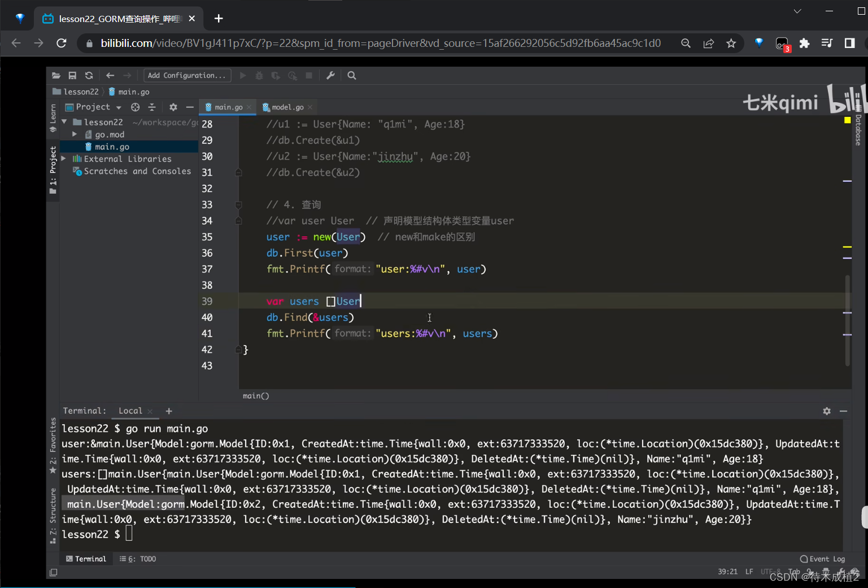Switch to the model.go editor tab

287,107
